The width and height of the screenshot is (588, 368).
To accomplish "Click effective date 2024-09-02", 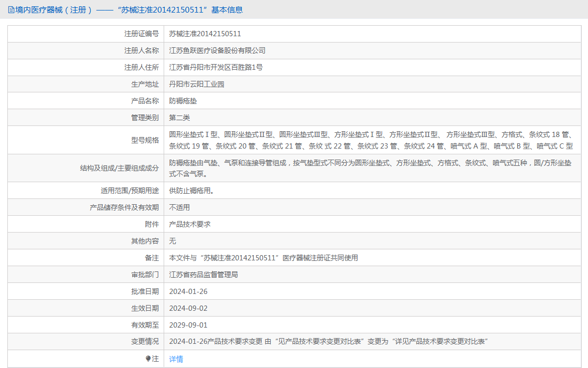I will click(188, 308).
